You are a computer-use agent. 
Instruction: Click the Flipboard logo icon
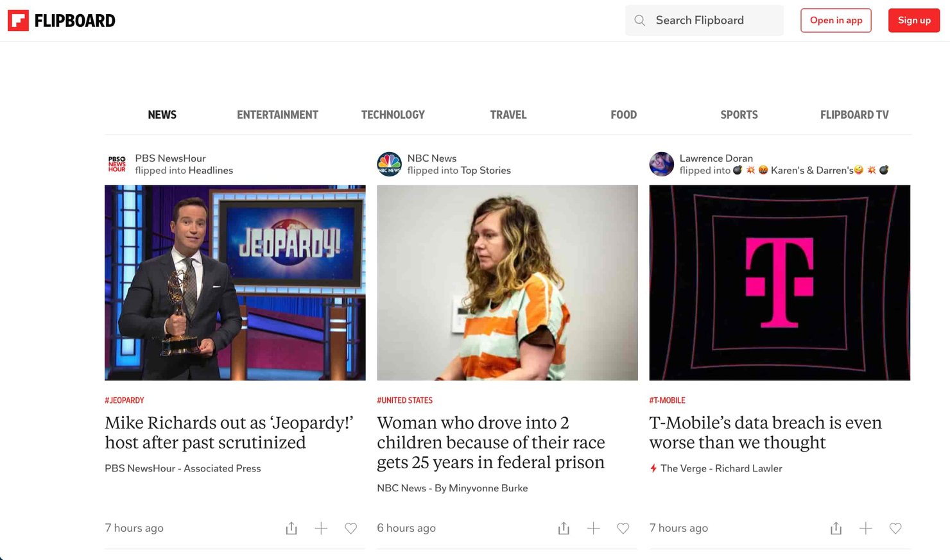(x=18, y=21)
